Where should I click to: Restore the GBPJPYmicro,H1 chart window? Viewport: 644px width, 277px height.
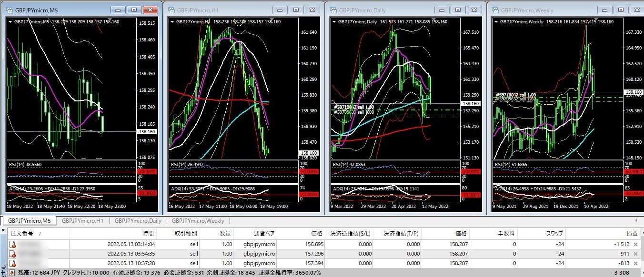296,10
